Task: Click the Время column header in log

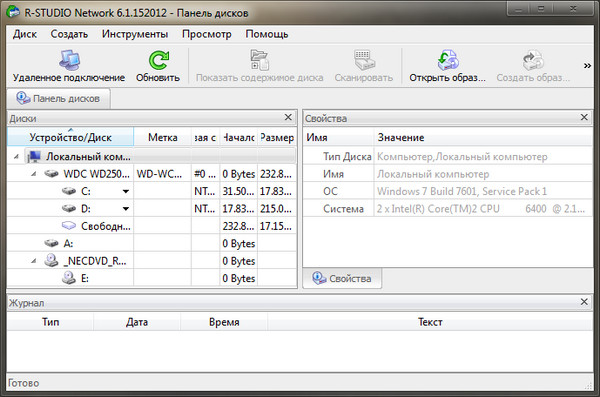Action: point(224,322)
